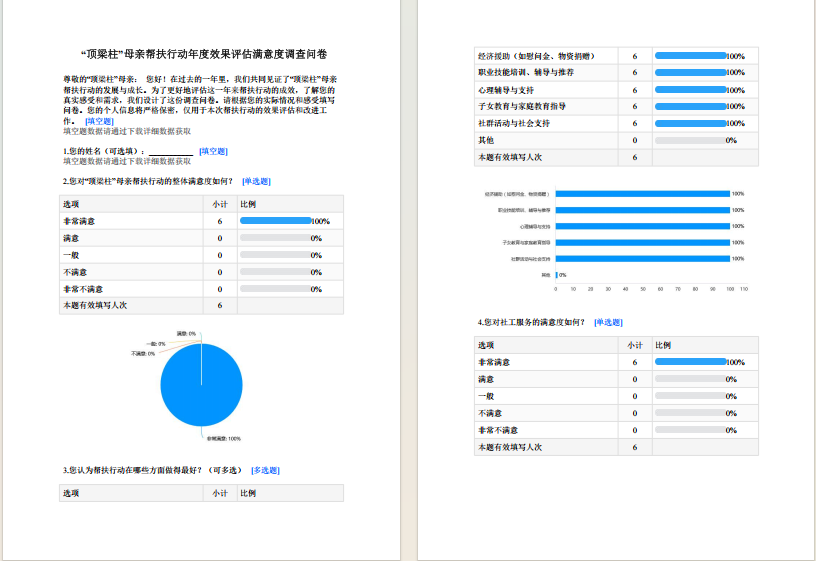Click the 小计 column header in question 4 table

pyautogui.click(x=634, y=345)
